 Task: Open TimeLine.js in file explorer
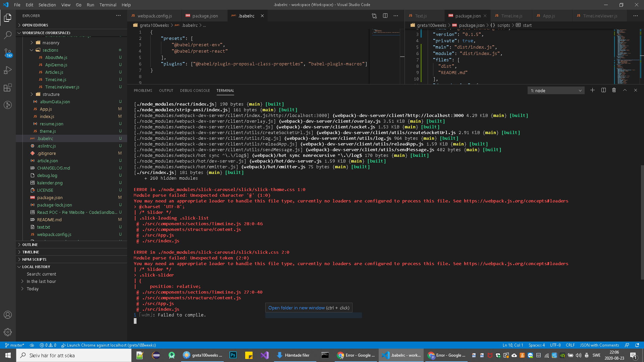[56, 79]
